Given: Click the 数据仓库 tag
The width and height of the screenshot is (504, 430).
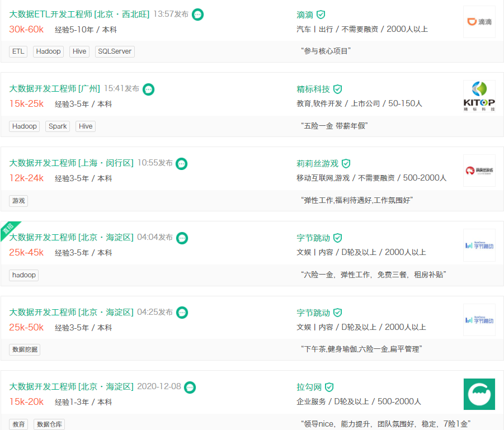Looking at the screenshot, I should tap(49, 424).
